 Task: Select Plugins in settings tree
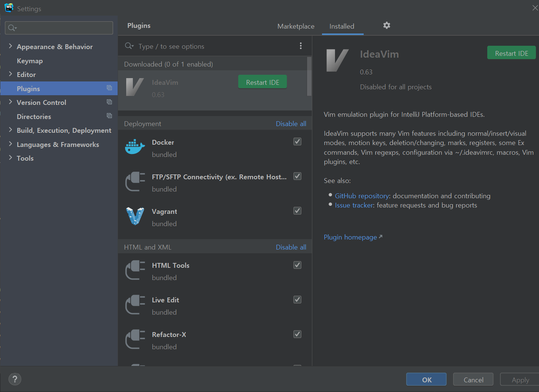59,89
